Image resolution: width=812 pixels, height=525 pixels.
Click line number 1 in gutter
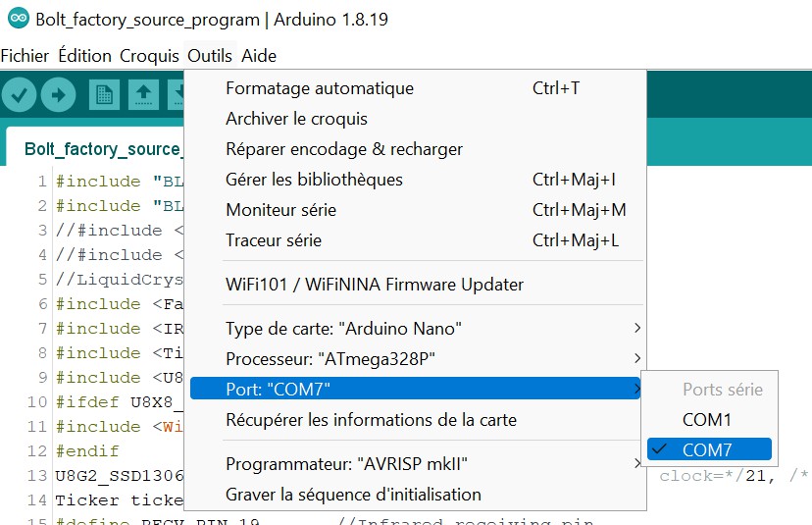pos(42,182)
